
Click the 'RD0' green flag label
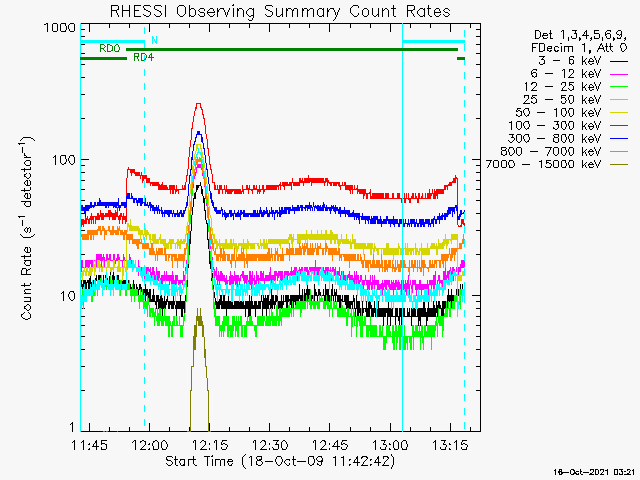110,49
